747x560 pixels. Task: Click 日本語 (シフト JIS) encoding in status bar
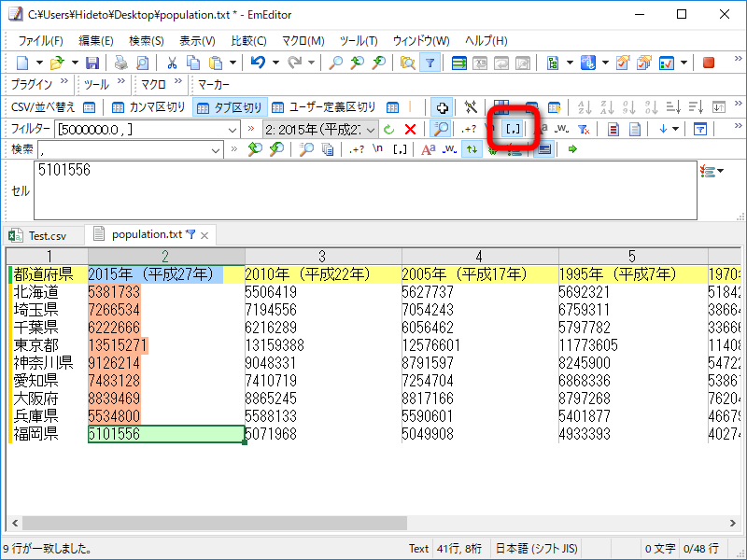pyautogui.click(x=536, y=549)
